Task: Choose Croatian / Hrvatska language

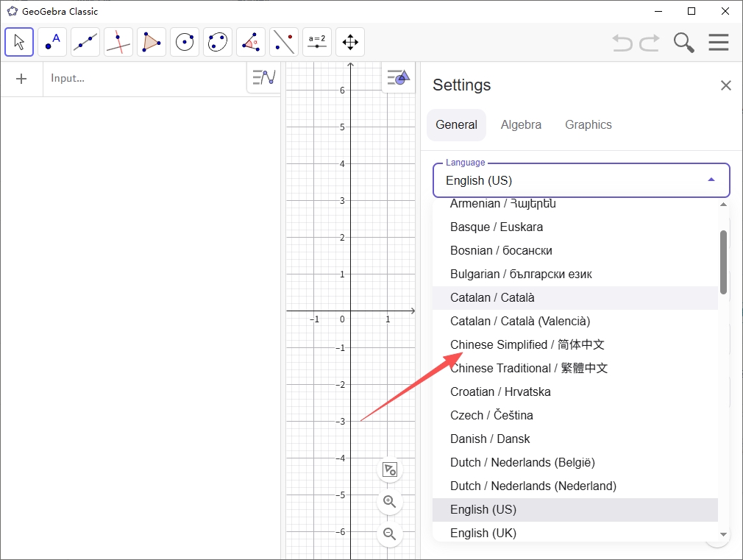Action: 575,391
